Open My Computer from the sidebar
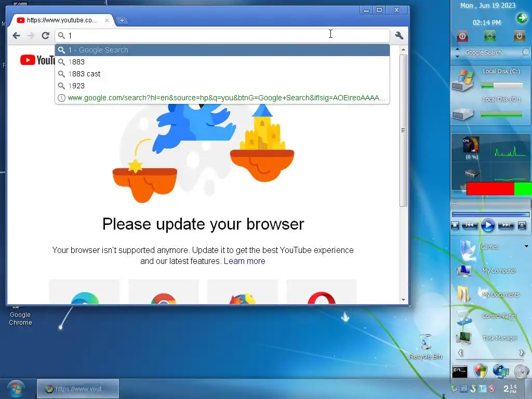 [486, 271]
